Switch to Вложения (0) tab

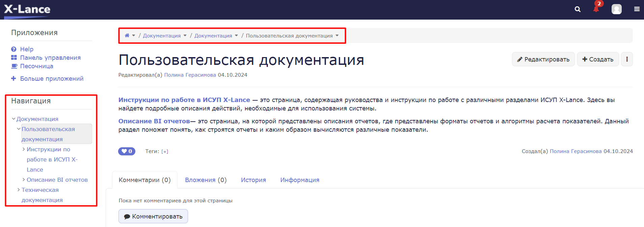(206, 180)
